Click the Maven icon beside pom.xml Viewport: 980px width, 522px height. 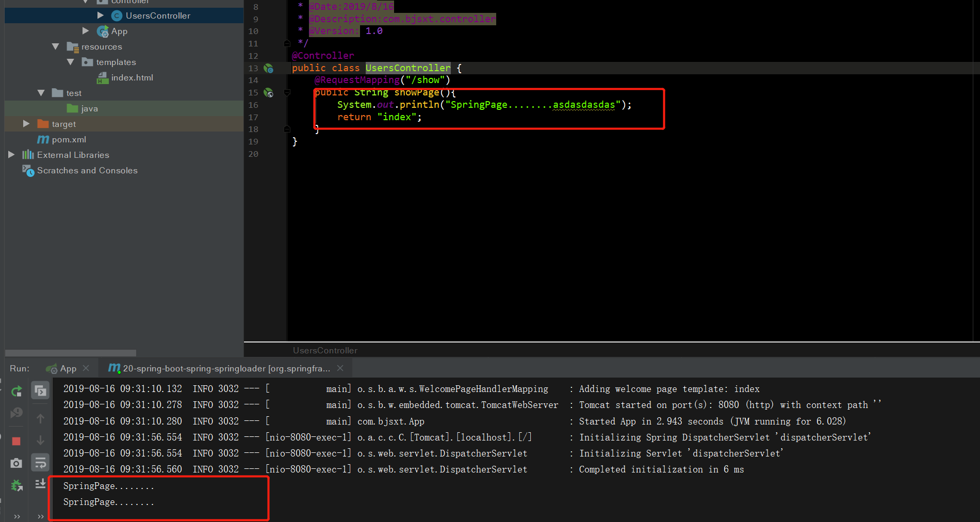[x=43, y=139]
